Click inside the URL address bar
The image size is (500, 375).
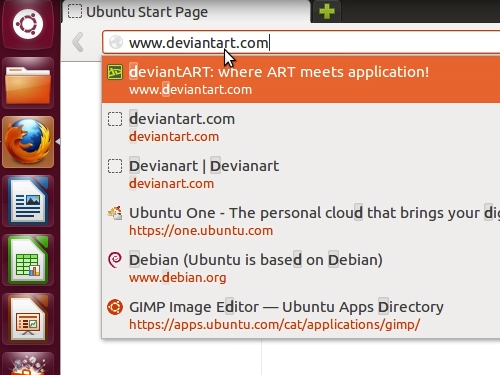point(302,43)
